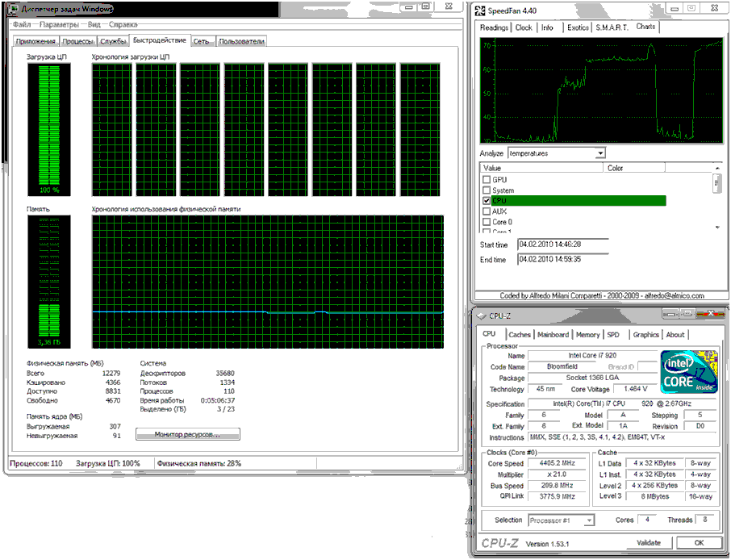Click the QPI Link value 3775.9 MHz
The width and height of the screenshot is (731, 560).
click(x=557, y=496)
